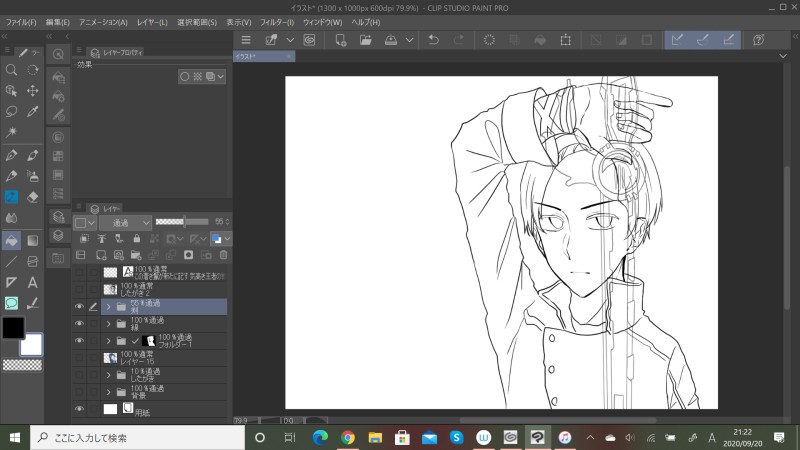The height and width of the screenshot is (450, 800).
Task: Create a new canvas document
Action: pos(340,40)
